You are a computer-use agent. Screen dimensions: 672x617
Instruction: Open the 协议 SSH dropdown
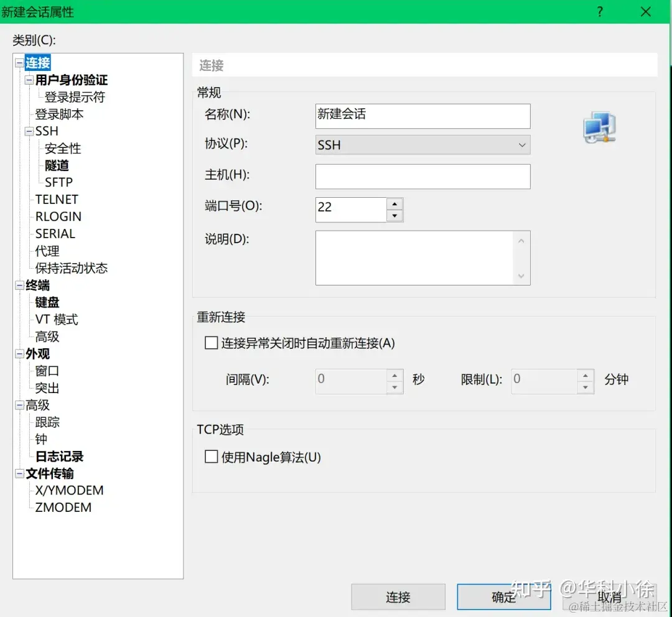(422, 145)
